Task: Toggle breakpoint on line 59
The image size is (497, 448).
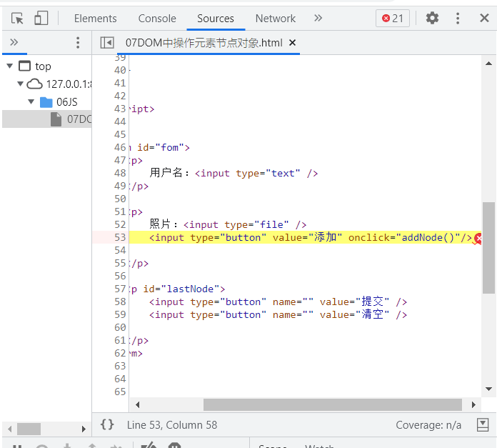Action: tap(120, 314)
